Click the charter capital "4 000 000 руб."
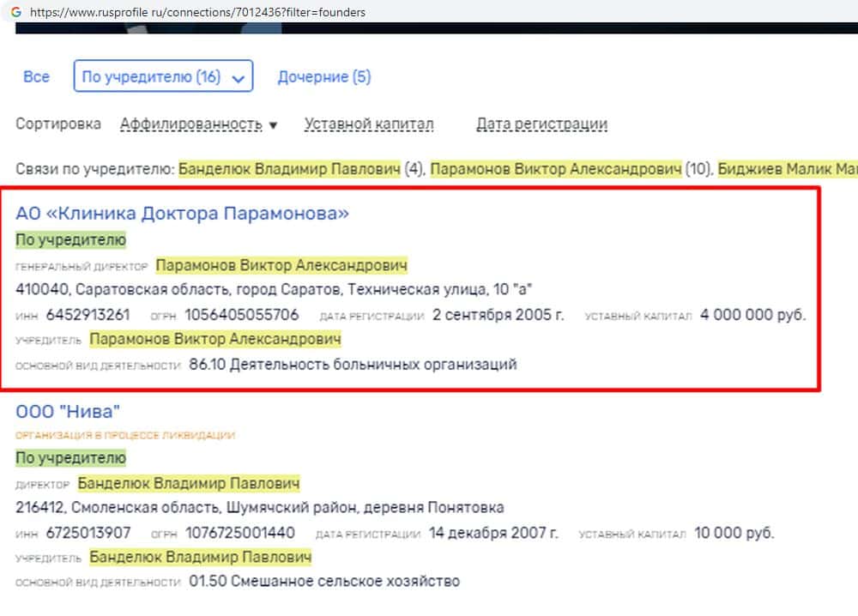 pyautogui.click(x=753, y=315)
